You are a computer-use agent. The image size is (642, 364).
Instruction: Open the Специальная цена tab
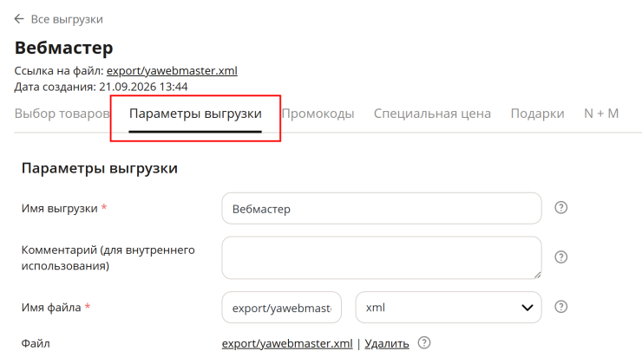(432, 114)
